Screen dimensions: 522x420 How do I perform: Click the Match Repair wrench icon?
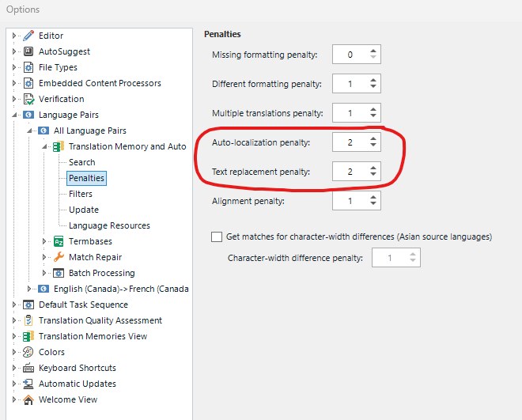coord(59,257)
